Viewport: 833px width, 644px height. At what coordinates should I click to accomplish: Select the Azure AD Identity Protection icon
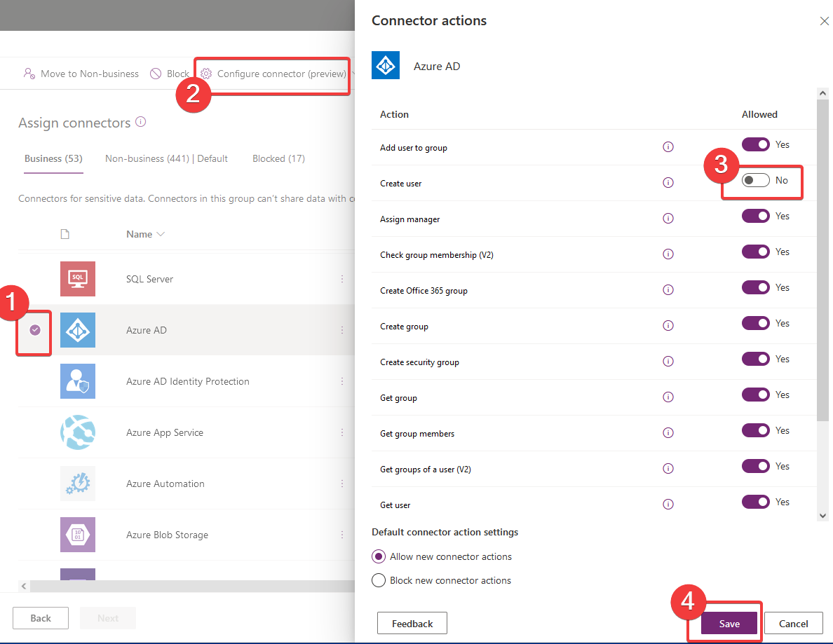tap(77, 381)
